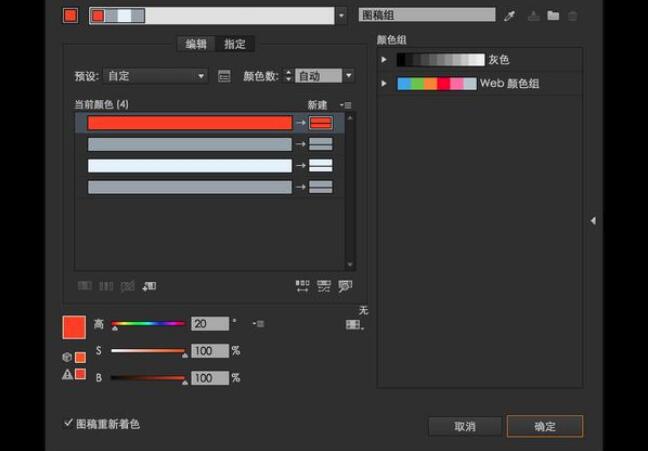648x451 pixels.
Task: Toggle the recolor arrow on white color row
Action: 300,165
